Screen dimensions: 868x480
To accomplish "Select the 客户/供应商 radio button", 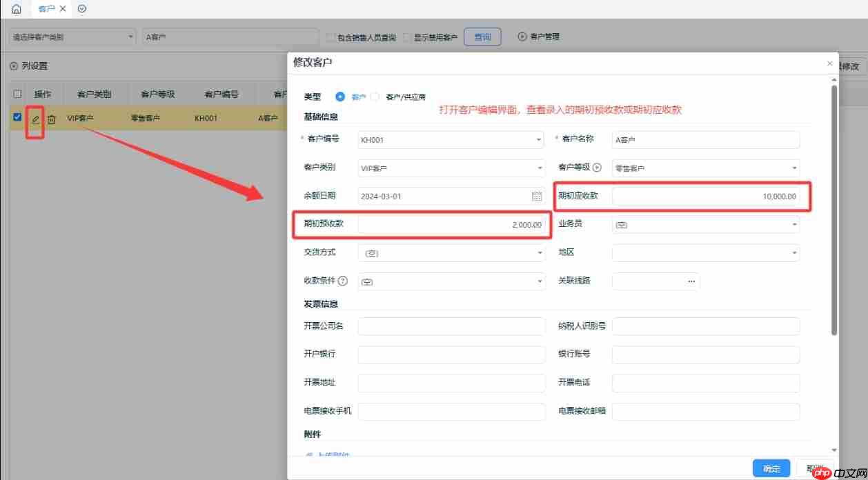I will pyautogui.click(x=376, y=97).
